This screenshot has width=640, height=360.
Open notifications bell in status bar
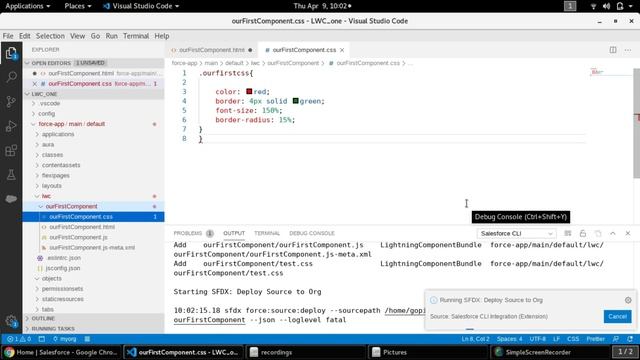(630, 339)
